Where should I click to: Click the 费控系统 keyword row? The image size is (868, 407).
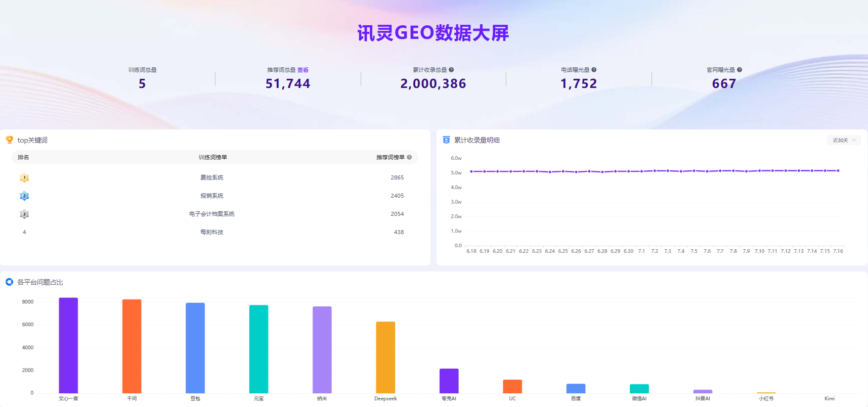point(215,177)
